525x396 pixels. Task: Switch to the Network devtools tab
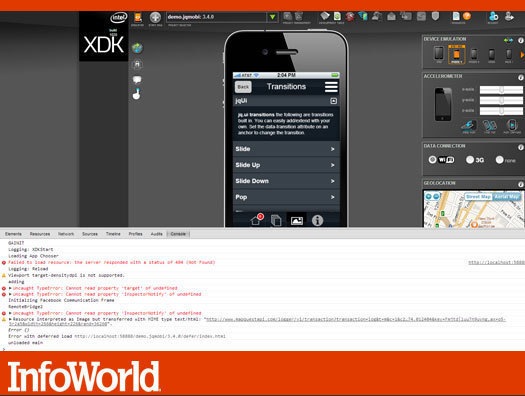click(x=66, y=234)
